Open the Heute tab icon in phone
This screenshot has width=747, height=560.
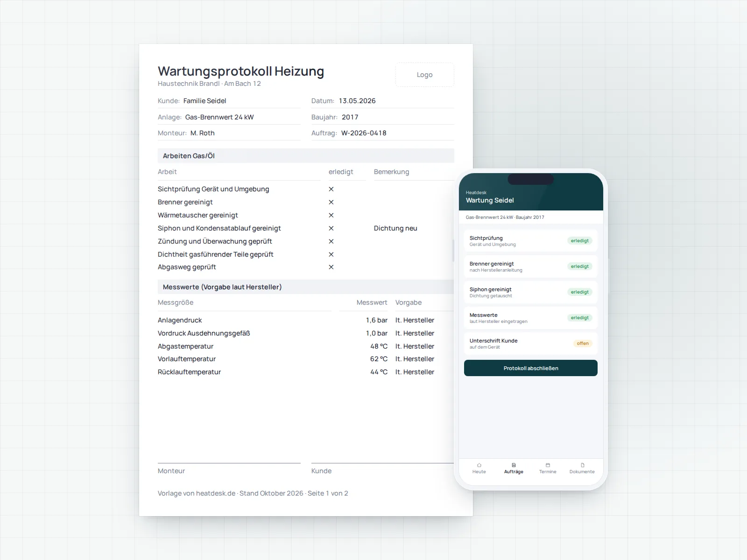pyautogui.click(x=479, y=465)
